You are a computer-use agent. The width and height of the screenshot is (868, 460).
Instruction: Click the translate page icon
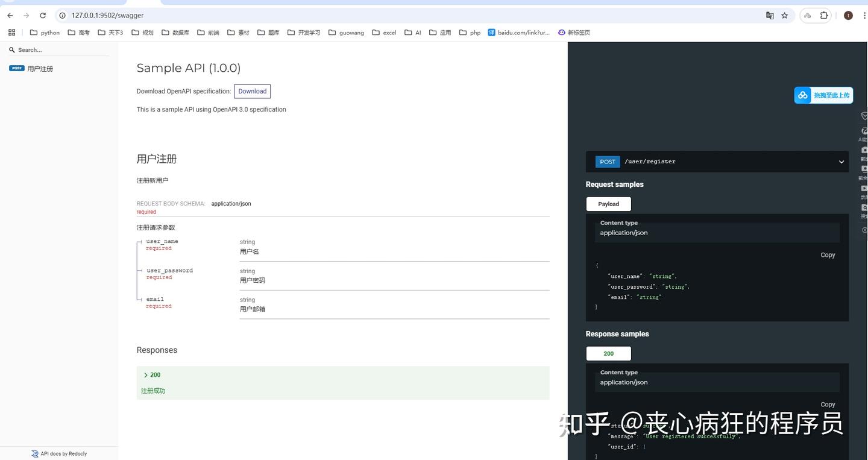coord(770,16)
